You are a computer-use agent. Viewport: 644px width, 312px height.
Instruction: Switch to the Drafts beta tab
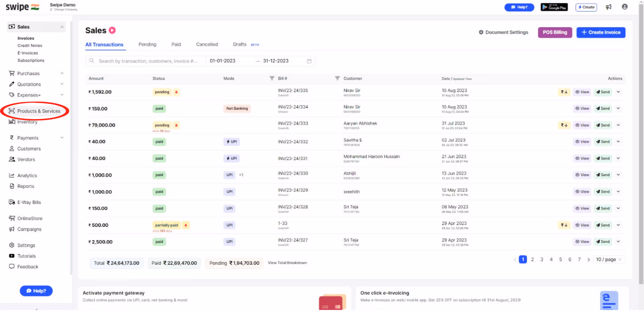(x=246, y=44)
